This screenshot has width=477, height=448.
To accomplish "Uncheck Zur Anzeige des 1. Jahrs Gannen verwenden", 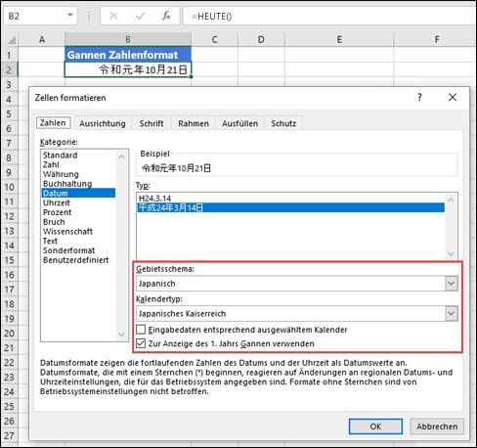I will (141, 343).
